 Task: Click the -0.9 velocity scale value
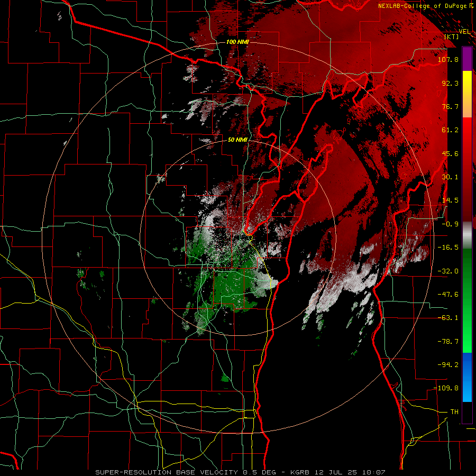pyautogui.click(x=450, y=224)
